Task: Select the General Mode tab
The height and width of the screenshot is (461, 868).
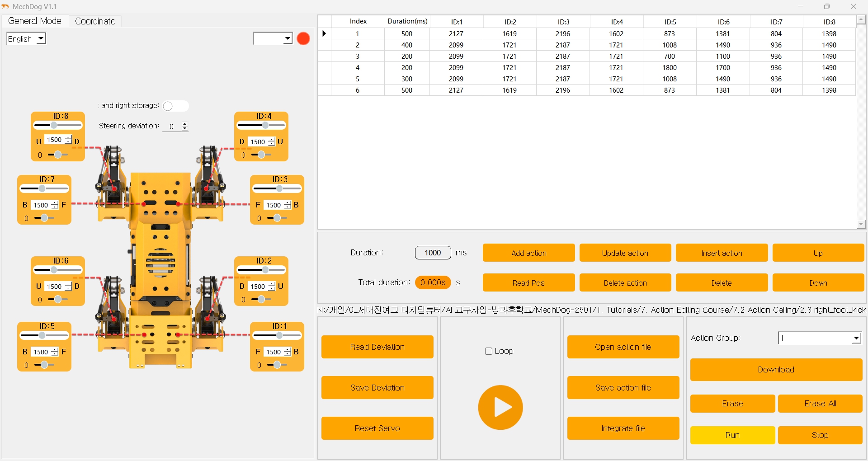Action: tap(35, 21)
